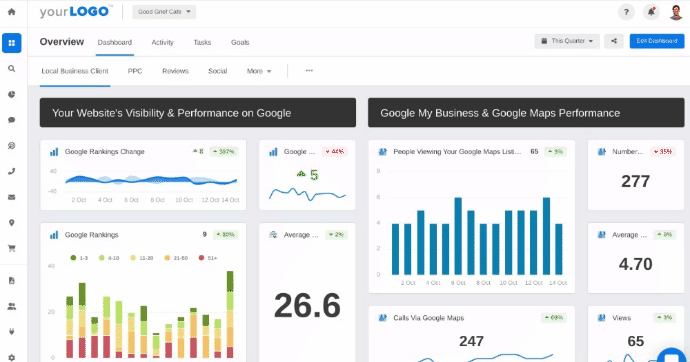Open the home icon in sidebar
This screenshot has height=362, width=690.
click(11, 12)
